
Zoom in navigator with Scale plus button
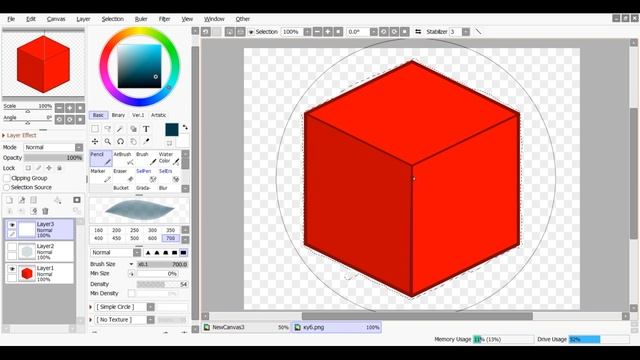point(70,108)
